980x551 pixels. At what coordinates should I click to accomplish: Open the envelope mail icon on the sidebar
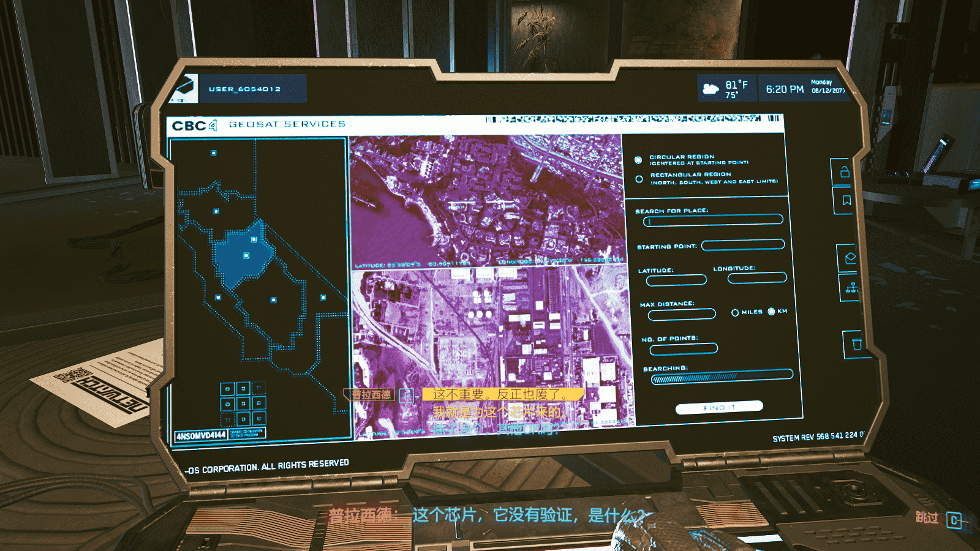(850, 258)
